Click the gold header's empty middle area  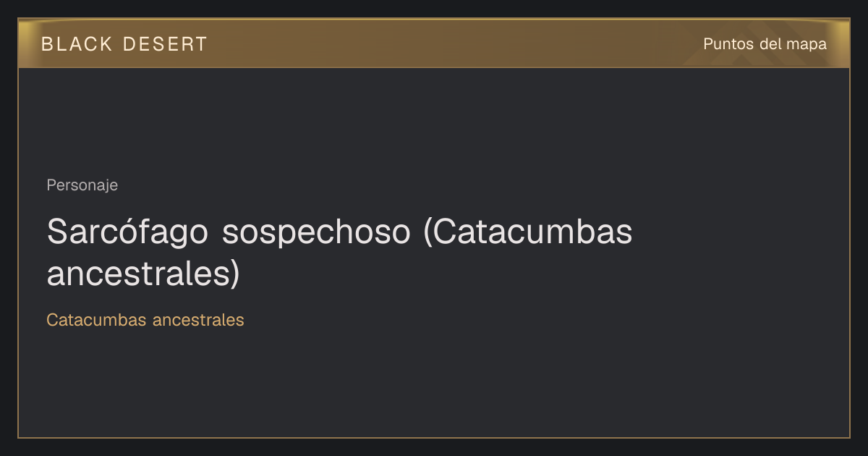[448, 43]
